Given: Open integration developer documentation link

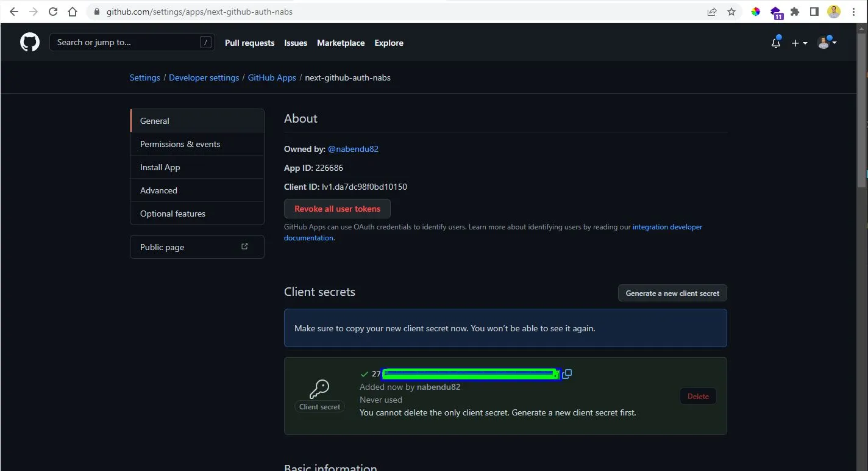Looking at the screenshot, I should click(667, 227).
